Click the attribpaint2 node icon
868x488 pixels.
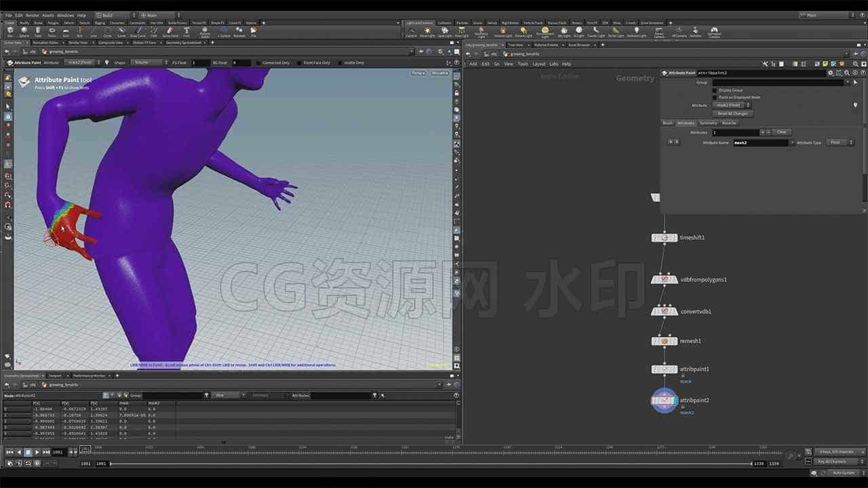click(665, 401)
